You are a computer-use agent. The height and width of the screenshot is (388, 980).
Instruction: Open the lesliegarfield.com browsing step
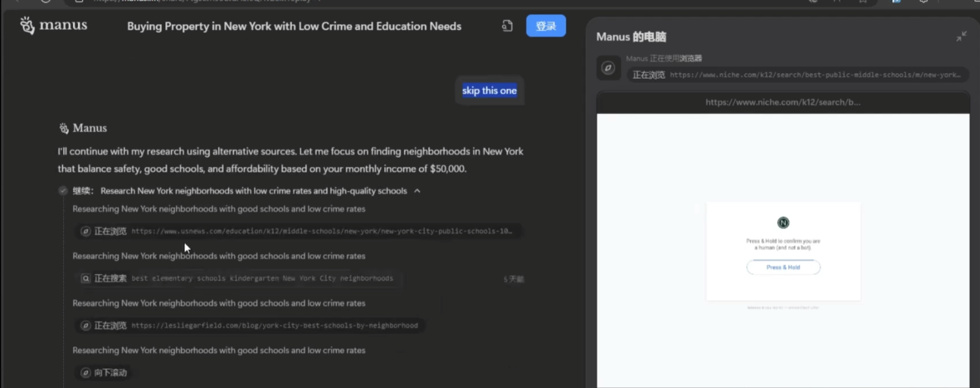250,326
